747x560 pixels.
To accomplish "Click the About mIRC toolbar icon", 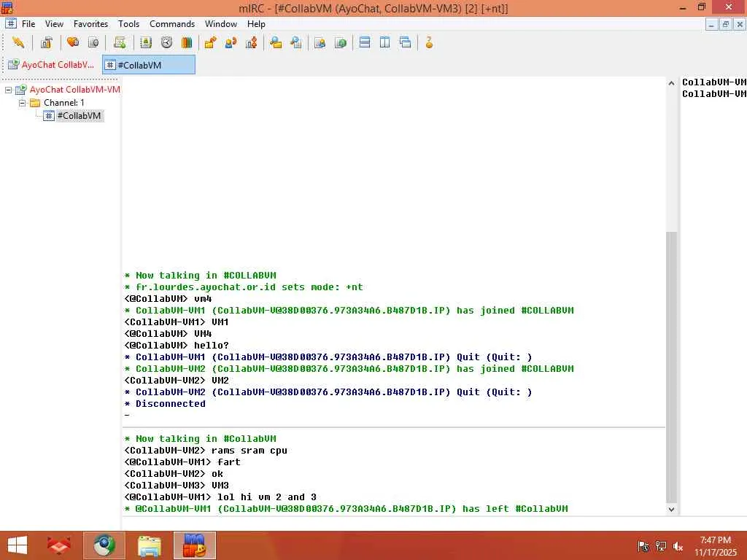I will point(429,42).
